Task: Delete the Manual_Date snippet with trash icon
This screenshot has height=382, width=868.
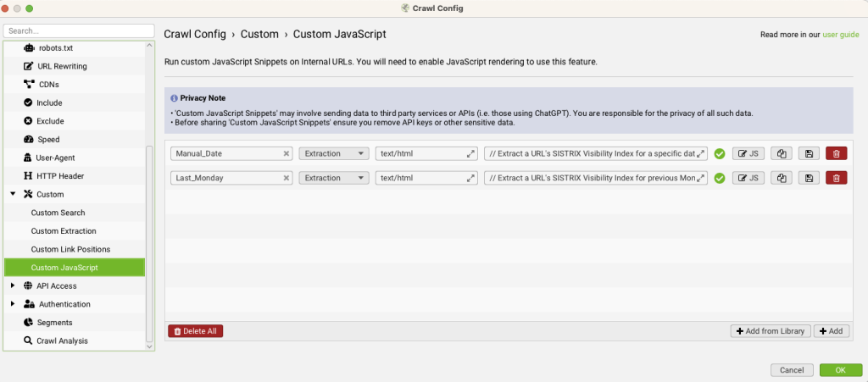Action: click(x=836, y=153)
